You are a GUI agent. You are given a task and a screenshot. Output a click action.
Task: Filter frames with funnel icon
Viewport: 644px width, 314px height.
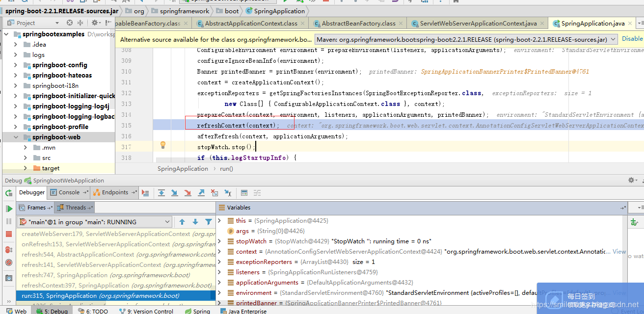(x=209, y=222)
